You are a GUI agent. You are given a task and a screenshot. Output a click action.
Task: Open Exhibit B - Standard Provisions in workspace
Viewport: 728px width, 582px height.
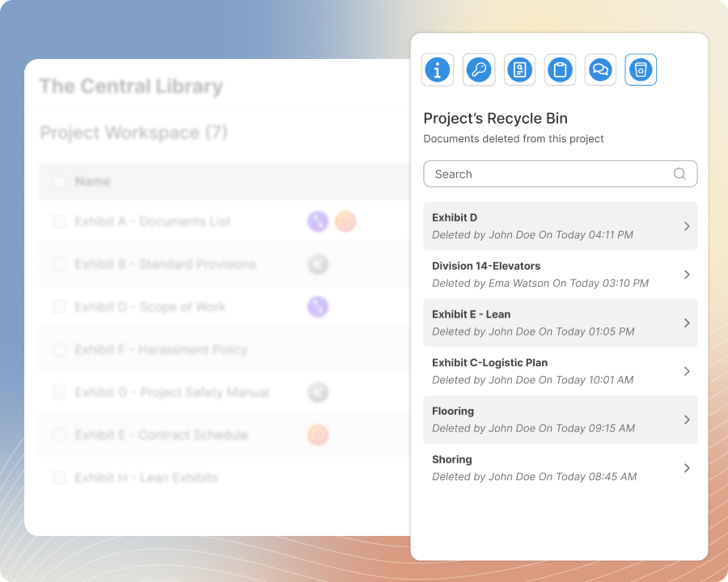coord(165,264)
